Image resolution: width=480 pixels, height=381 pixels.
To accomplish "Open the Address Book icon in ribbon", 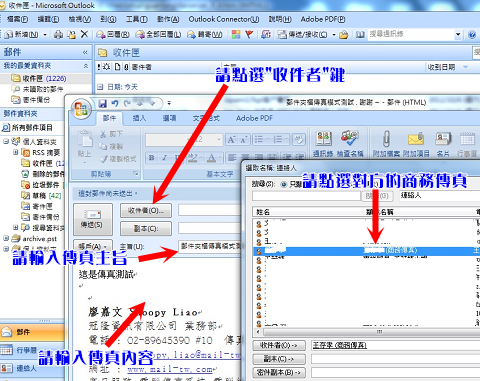I will tap(324, 138).
